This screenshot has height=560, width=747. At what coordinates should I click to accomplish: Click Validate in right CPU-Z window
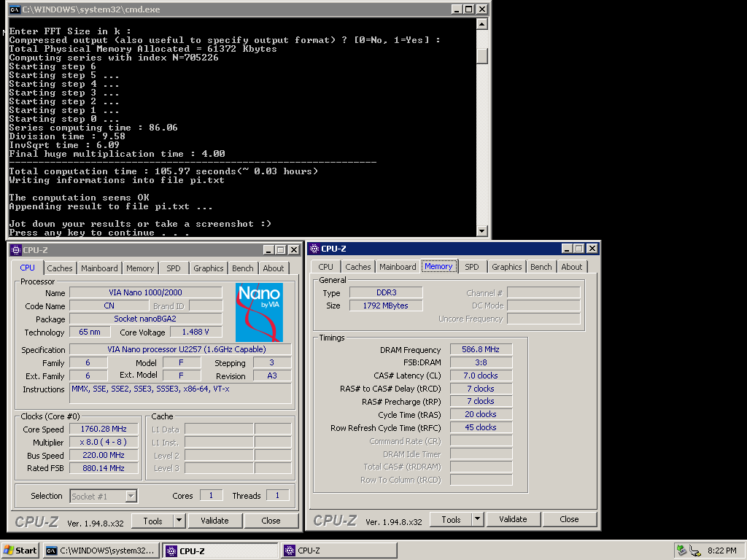pyautogui.click(x=513, y=519)
